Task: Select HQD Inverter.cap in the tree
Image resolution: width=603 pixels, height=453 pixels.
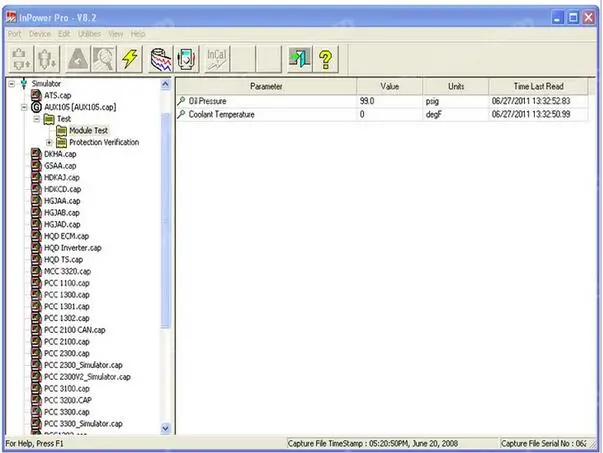Action: [73, 248]
